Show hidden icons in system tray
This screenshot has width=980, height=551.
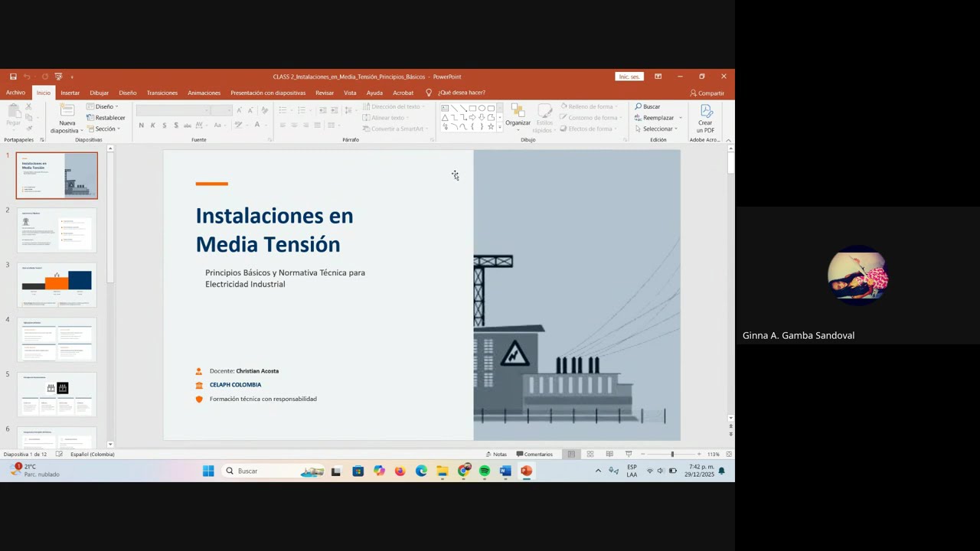click(598, 471)
